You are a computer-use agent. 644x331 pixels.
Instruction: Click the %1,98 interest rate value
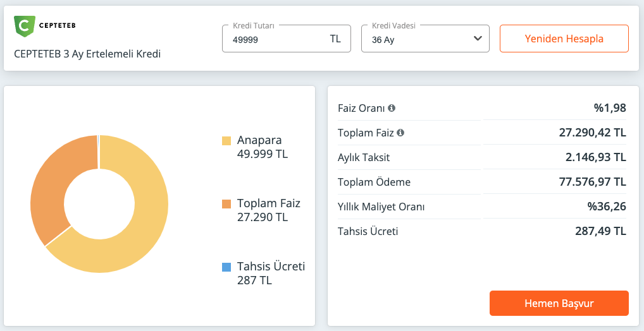(x=609, y=108)
